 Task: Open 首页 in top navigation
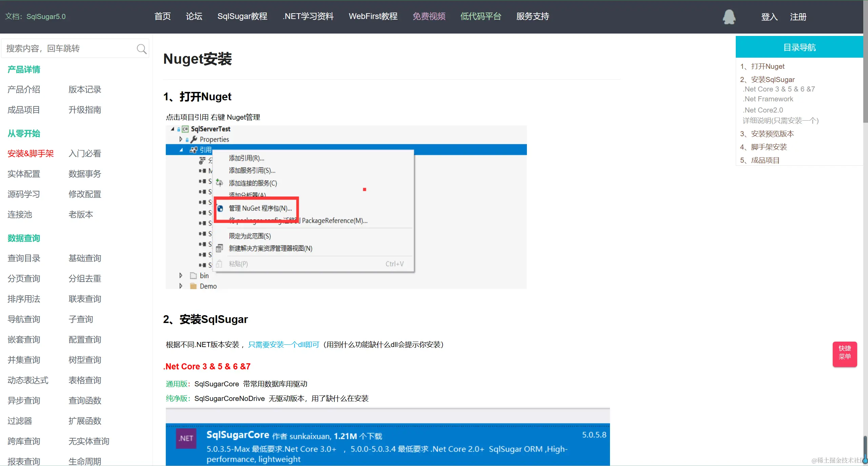(x=162, y=16)
